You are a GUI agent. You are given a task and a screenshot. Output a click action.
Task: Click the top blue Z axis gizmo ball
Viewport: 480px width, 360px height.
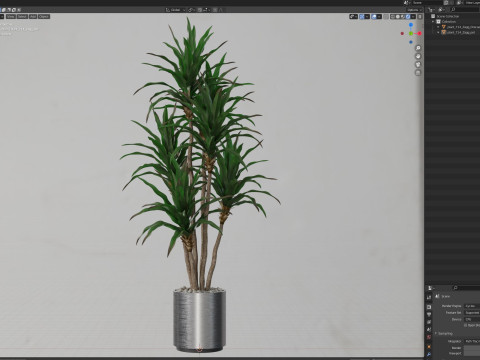411,25
